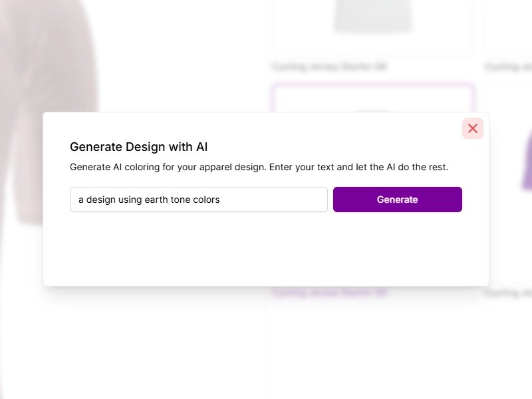Dismiss the Generate Design with AI dialog

pos(473,128)
